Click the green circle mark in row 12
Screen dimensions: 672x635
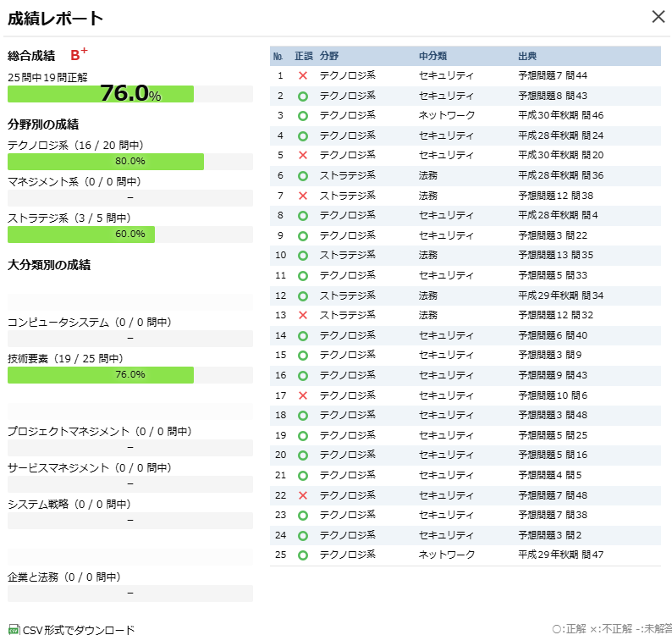coord(303,295)
